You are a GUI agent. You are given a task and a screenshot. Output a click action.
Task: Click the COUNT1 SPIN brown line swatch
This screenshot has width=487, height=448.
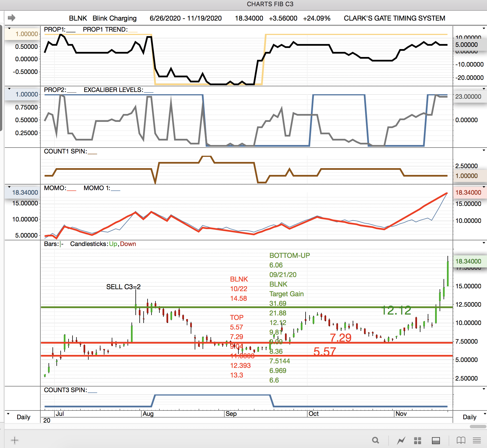tap(92, 154)
